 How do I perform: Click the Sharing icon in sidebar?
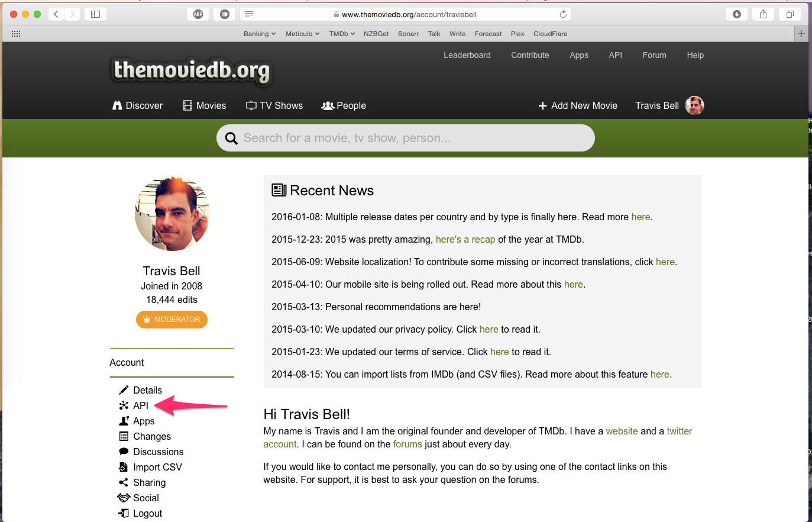(x=124, y=482)
